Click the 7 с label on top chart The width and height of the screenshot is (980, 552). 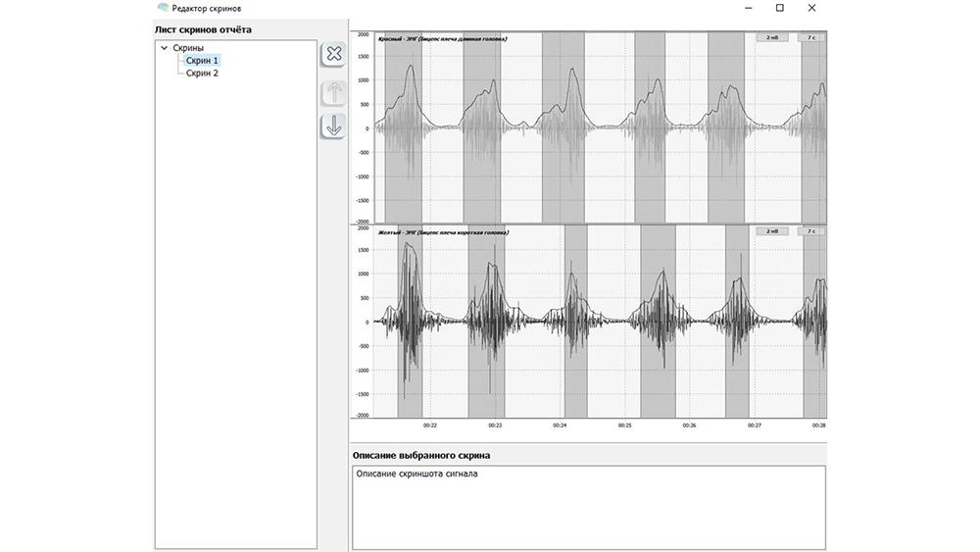click(x=810, y=37)
